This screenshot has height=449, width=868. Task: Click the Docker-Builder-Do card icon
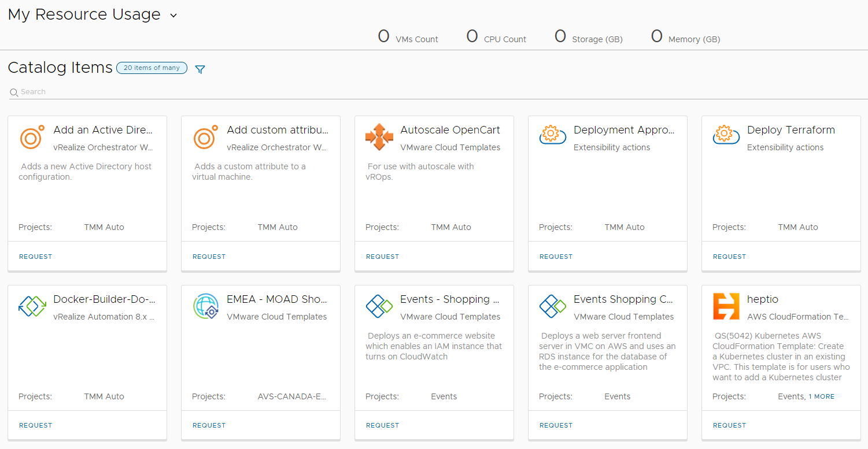(x=32, y=306)
